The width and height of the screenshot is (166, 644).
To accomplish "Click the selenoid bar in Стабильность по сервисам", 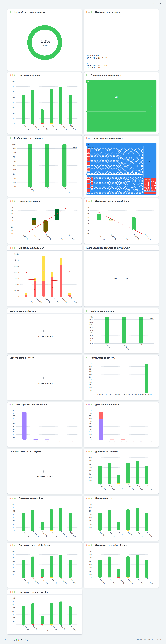I will coord(30,166).
